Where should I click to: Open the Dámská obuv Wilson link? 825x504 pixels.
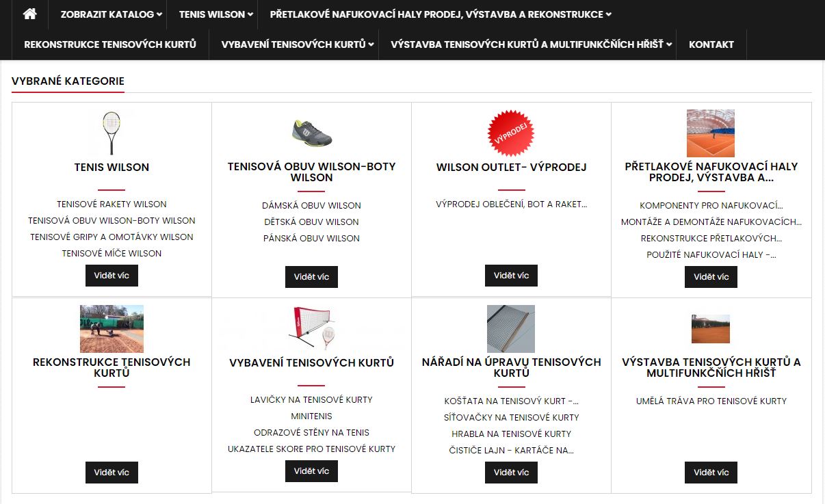[311, 205]
